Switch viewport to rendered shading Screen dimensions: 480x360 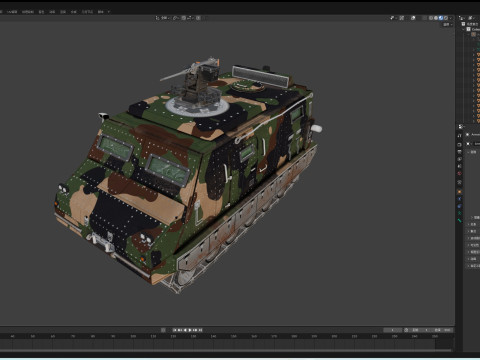click(446, 18)
